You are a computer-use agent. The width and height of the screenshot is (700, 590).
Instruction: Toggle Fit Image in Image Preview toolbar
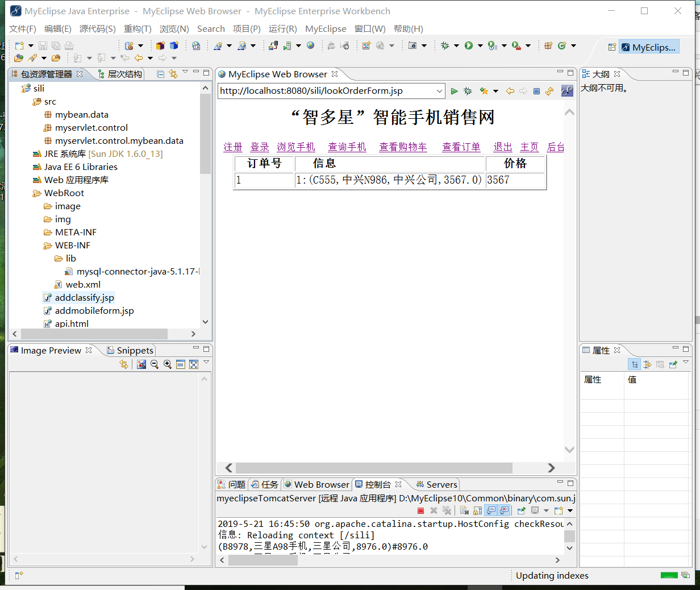click(194, 364)
